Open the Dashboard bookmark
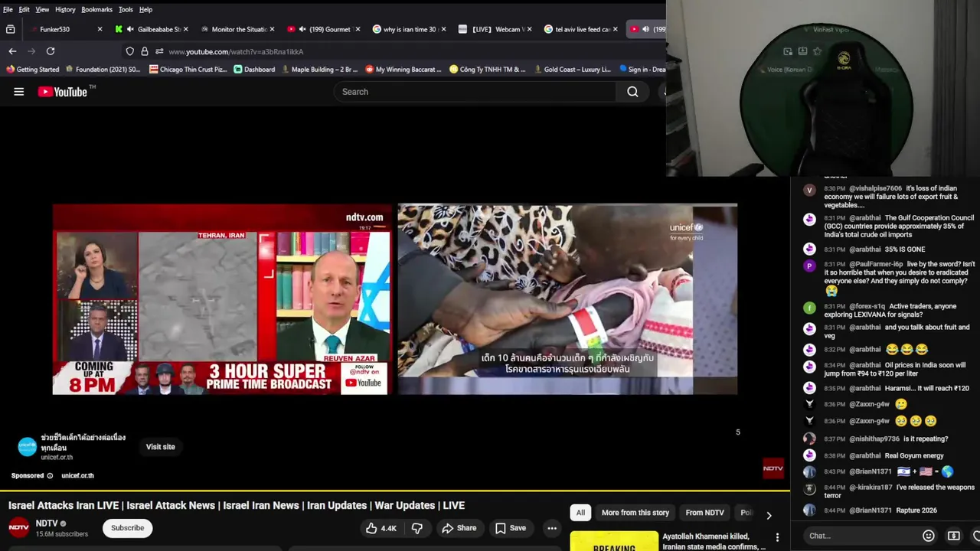 pos(254,70)
